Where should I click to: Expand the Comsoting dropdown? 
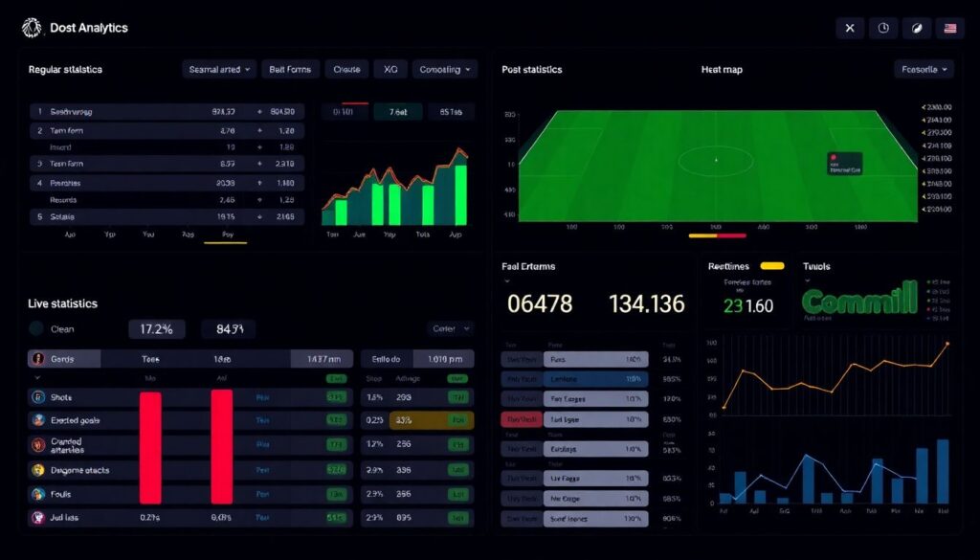click(445, 69)
